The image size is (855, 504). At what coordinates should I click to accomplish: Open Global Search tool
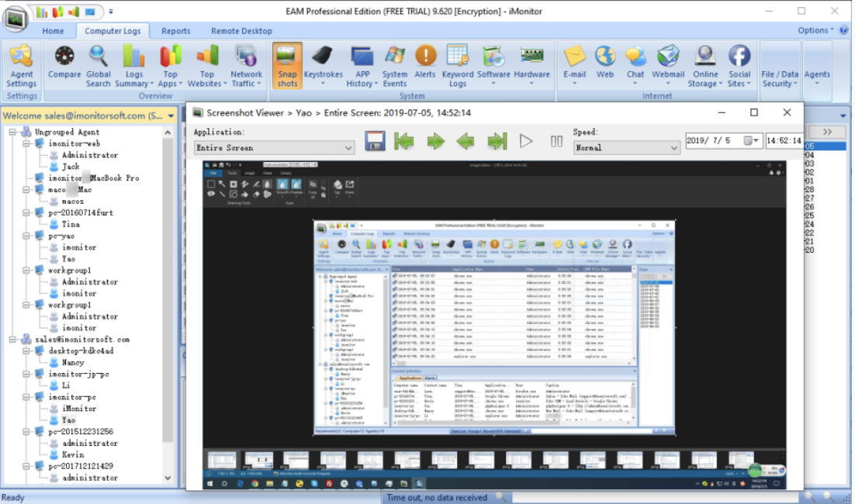pos(99,67)
